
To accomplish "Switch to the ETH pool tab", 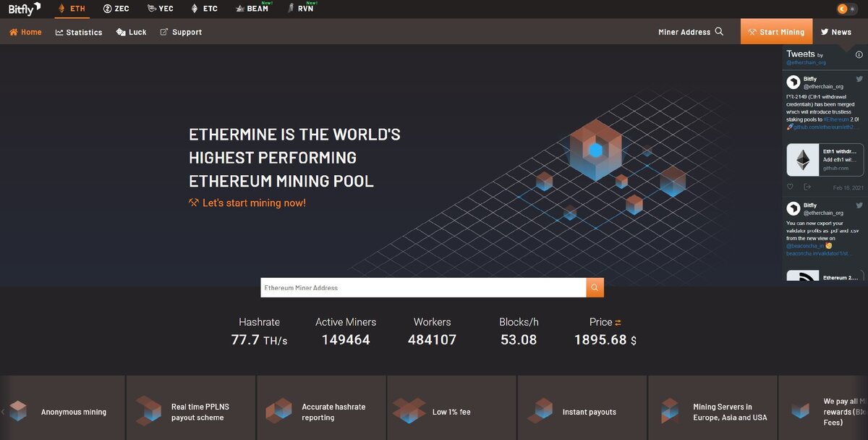I will click(x=72, y=9).
